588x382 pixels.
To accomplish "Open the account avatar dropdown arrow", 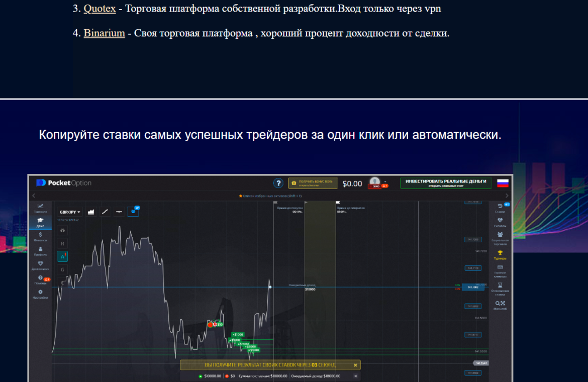I will [385, 182].
